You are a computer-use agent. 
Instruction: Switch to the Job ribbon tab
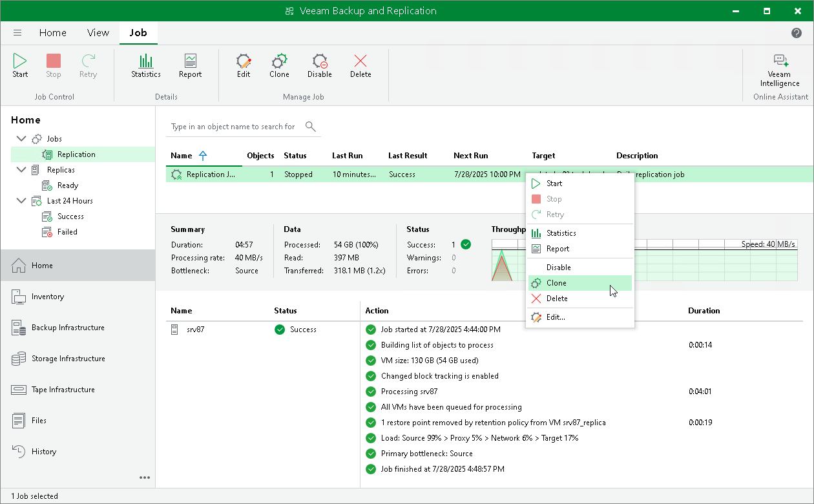point(138,33)
